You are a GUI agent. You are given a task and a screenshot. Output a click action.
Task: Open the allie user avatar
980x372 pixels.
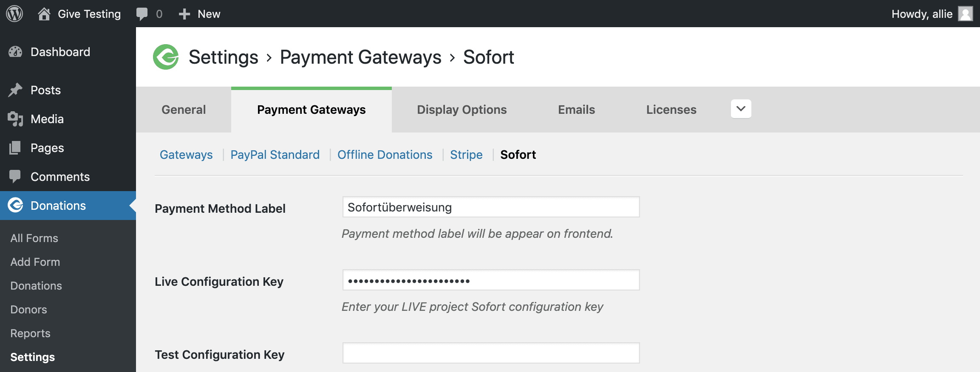pos(966,14)
